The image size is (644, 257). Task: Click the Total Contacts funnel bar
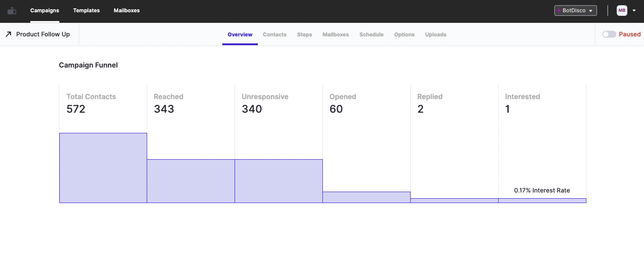point(103,168)
